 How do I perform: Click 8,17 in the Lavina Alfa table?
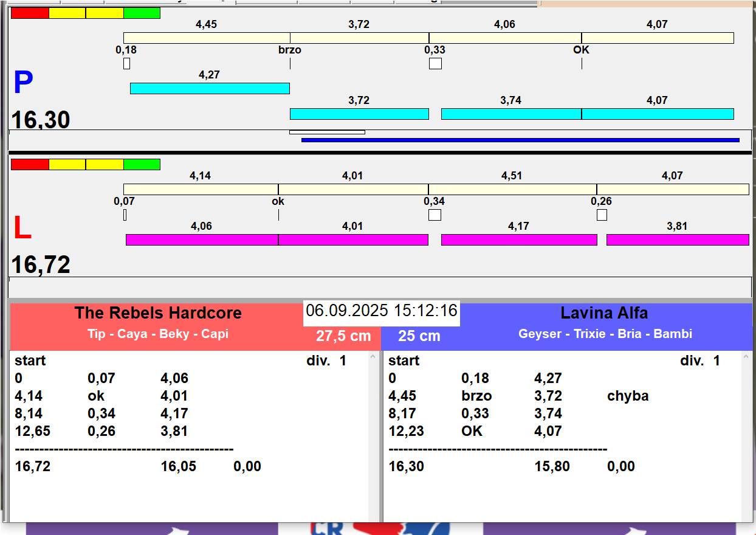402,413
